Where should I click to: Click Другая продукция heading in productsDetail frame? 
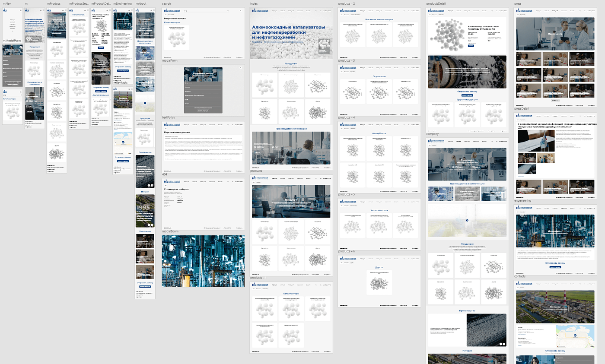pyautogui.click(x=467, y=100)
